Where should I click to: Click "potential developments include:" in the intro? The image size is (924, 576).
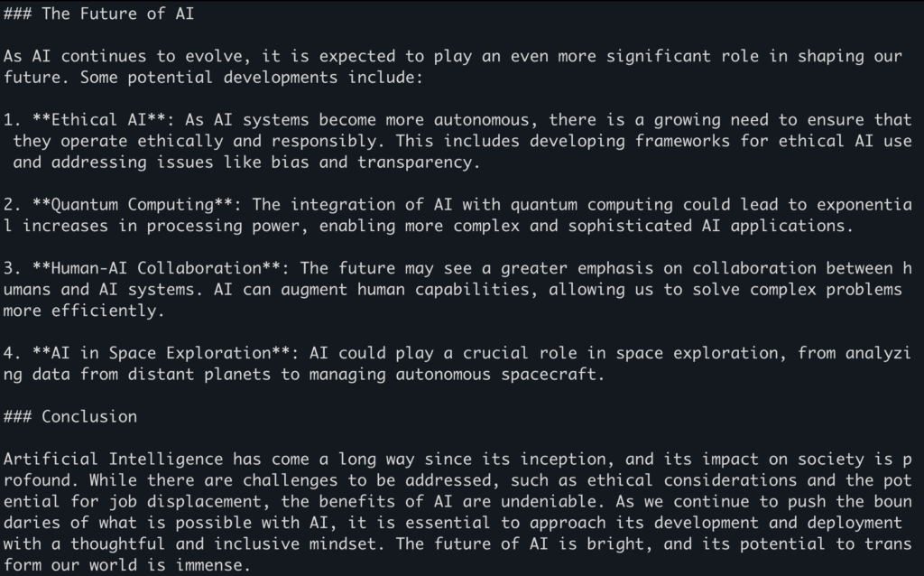click(276, 78)
